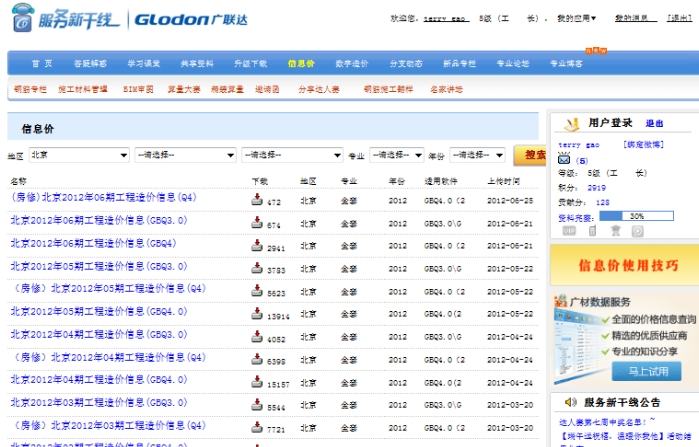
Task: Download icon for (房修)北京2012年04期工程造价信息(Q4)
Action: (x=257, y=359)
